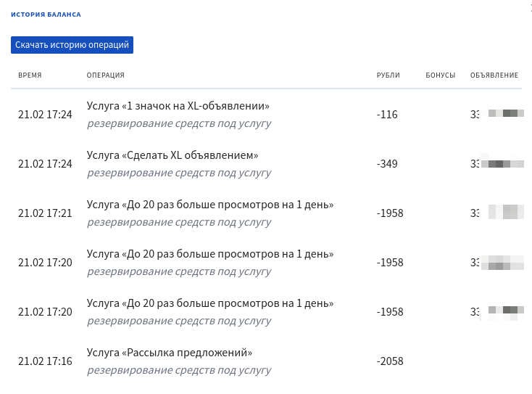The image size is (532, 394).
Task: Click the «Время» column header
Action: pyautogui.click(x=30, y=75)
